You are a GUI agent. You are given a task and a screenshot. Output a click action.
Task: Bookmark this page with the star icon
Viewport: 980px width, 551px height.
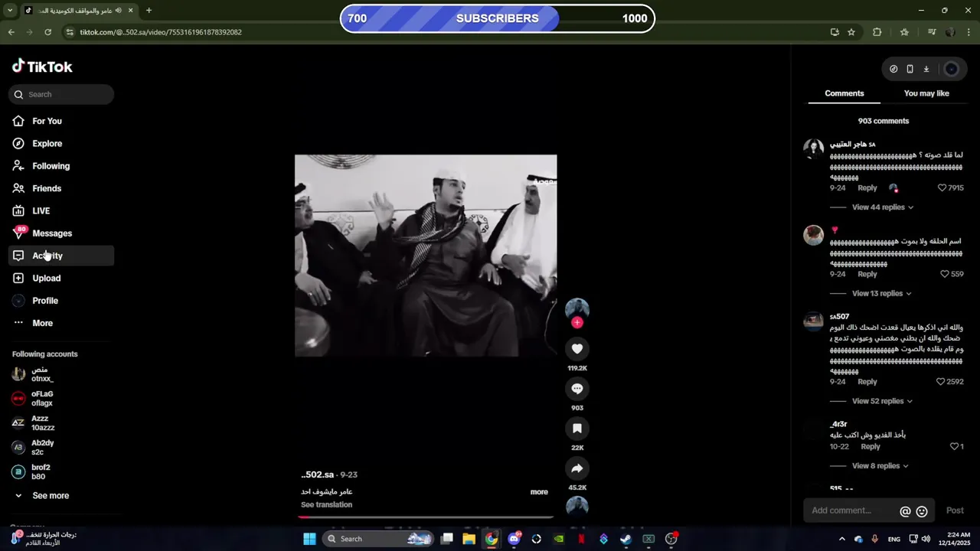click(x=851, y=32)
